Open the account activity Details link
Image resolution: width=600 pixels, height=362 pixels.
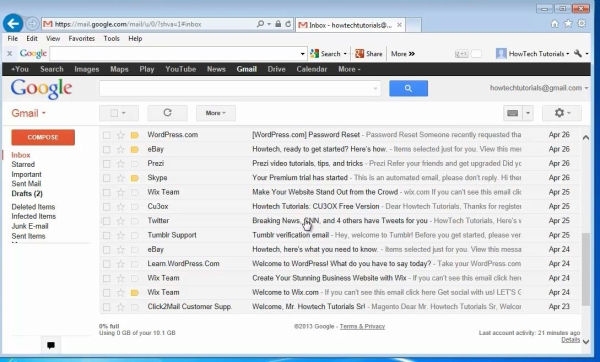(570, 339)
